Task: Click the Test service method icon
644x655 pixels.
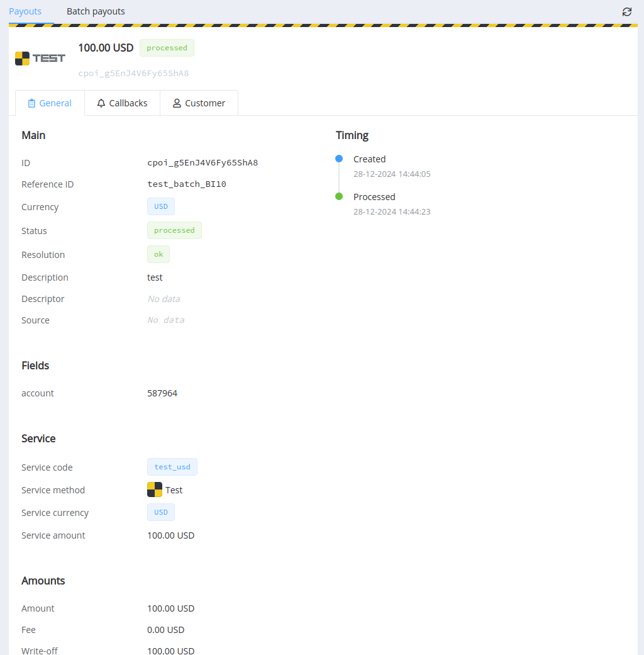Action: click(155, 490)
